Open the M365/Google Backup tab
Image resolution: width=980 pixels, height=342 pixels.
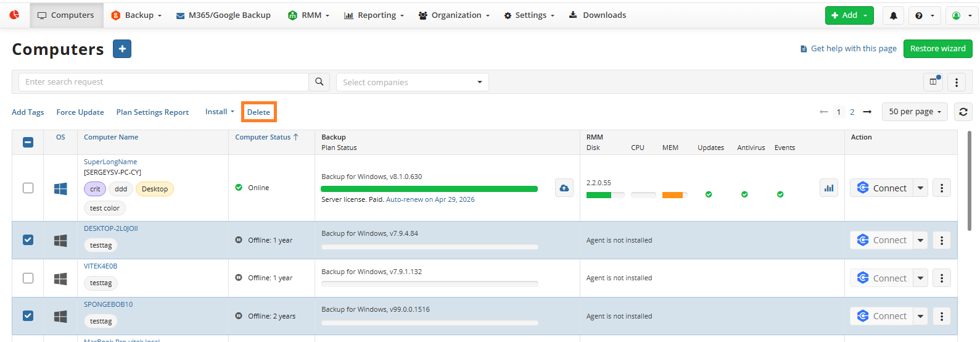[x=223, y=15]
